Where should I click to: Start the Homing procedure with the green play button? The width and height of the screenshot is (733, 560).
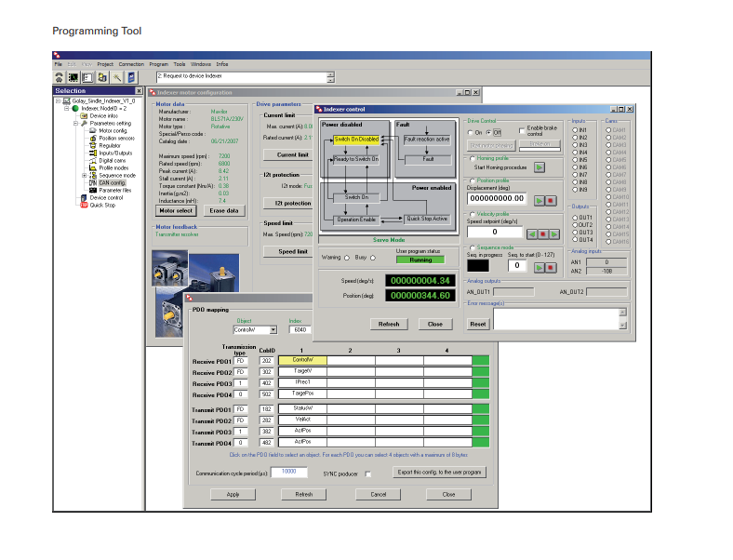point(540,167)
